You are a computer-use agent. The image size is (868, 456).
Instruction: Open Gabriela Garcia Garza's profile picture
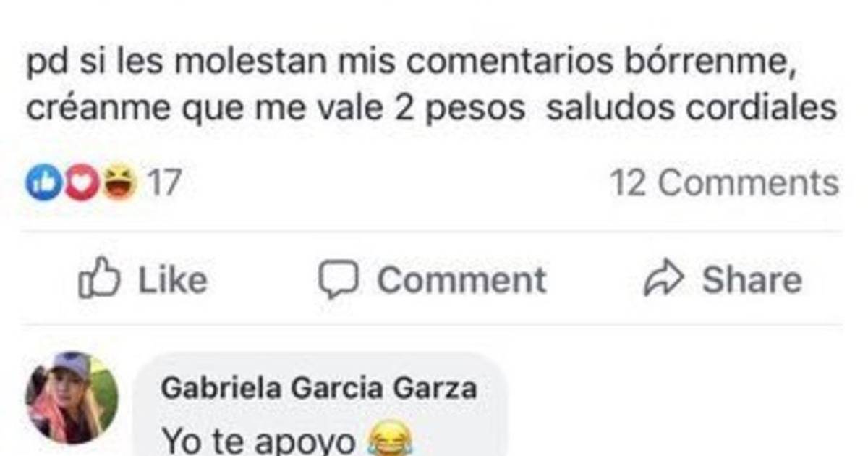point(72,397)
